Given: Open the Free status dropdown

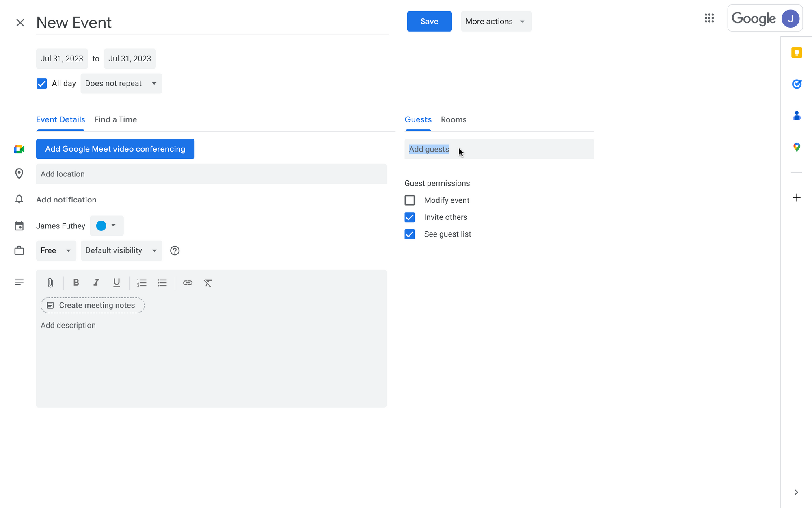Looking at the screenshot, I should [55, 250].
